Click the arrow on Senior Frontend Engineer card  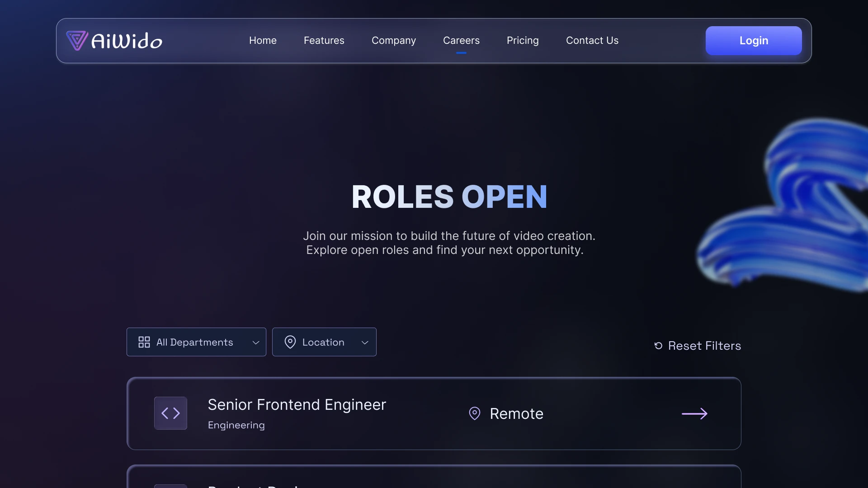click(x=694, y=413)
